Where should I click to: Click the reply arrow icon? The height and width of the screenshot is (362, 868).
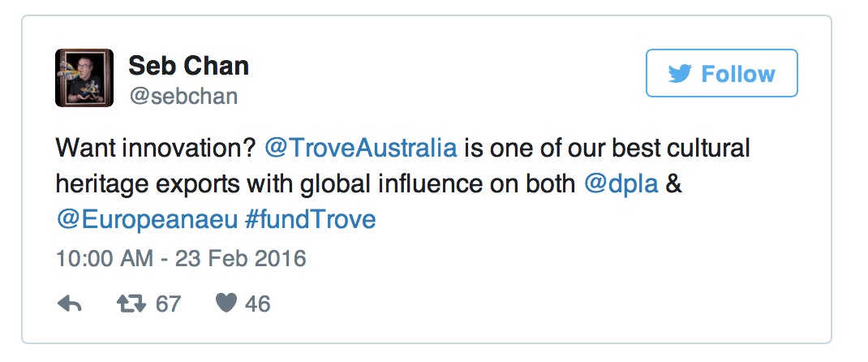point(70,304)
